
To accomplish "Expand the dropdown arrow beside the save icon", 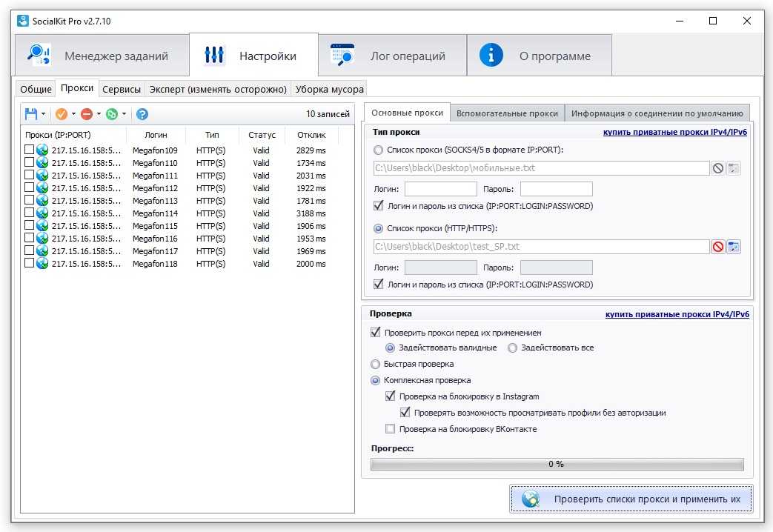I will click(x=44, y=114).
